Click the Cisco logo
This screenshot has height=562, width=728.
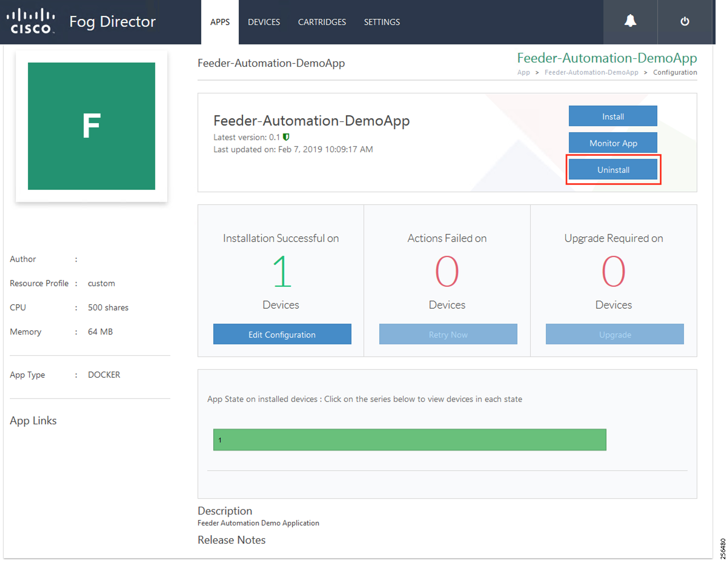point(31,21)
